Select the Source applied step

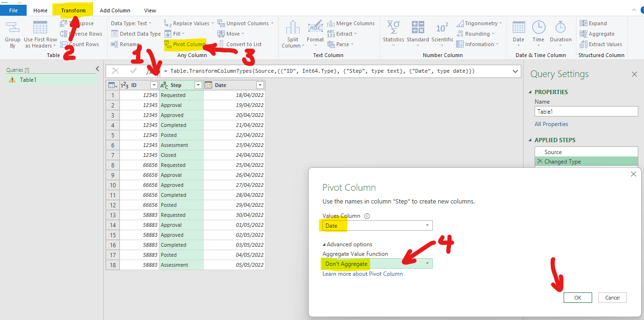[x=586, y=152]
